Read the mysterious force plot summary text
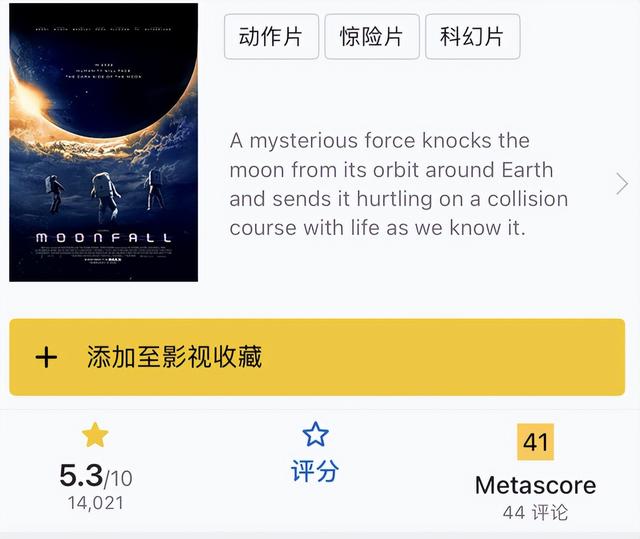 pyautogui.click(x=399, y=184)
